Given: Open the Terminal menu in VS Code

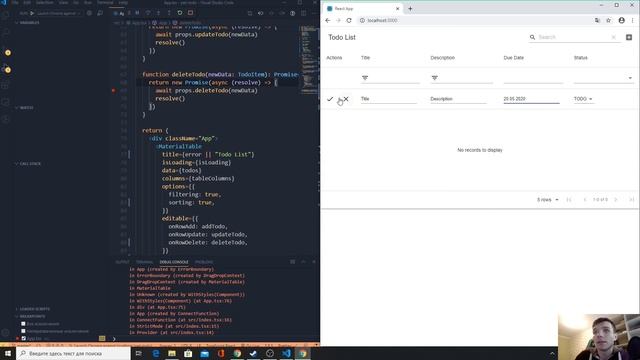Looking at the screenshot, I should 105,2.
